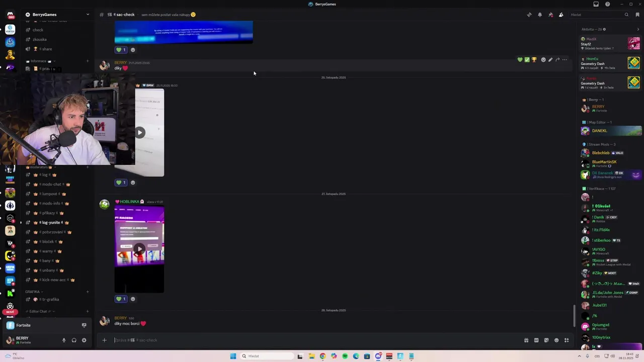Open Windows Start button
The image size is (644, 362).
point(233,356)
